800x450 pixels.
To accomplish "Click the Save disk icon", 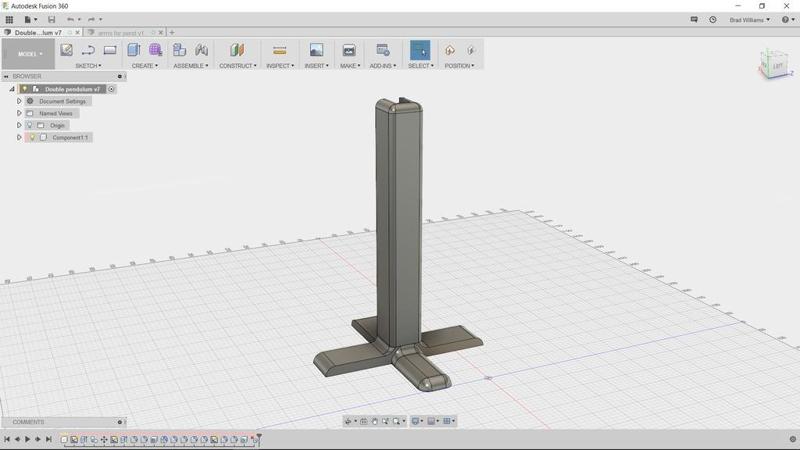I will (x=52, y=19).
